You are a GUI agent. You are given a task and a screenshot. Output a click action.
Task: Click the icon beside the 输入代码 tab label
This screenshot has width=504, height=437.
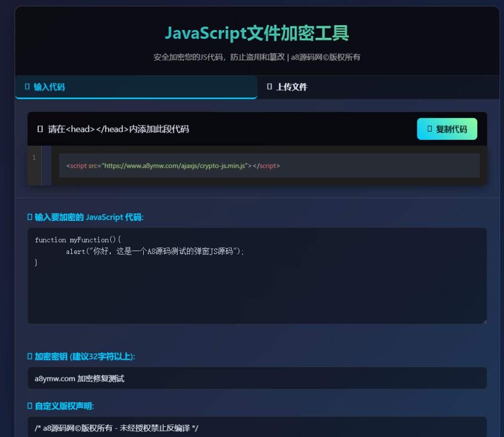pyautogui.click(x=27, y=86)
